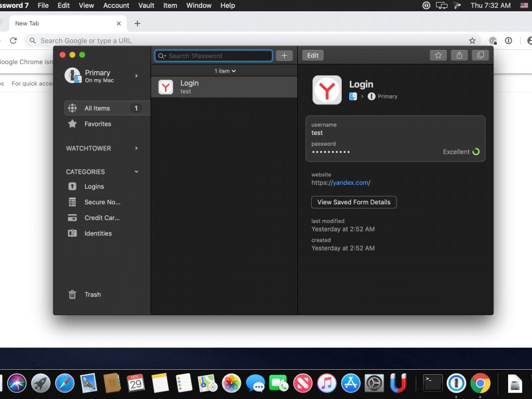The width and height of the screenshot is (532, 399).
Task: Click the Chrome address bar
Action: [x=251, y=41]
